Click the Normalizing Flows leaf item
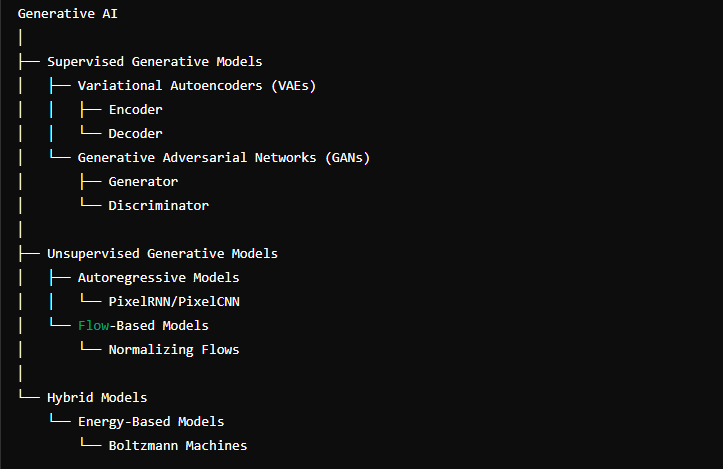723x469 pixels. coord(174,350)
